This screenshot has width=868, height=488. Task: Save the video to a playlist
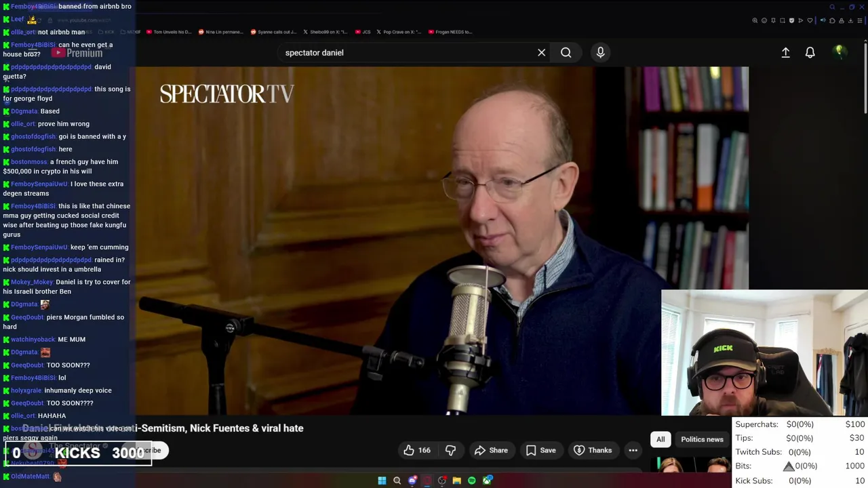[x=540, y=450]
